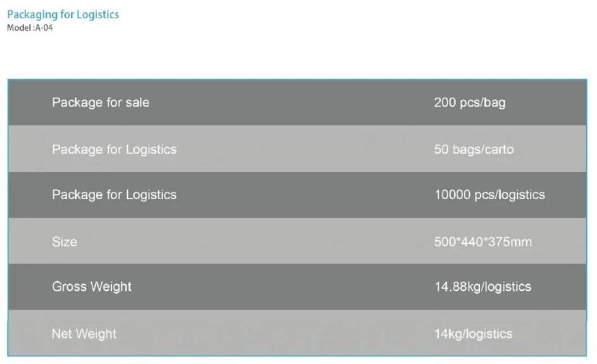Select the 10000 pcs/logistics value
The height and width of the screenshot is (364, 597).
[490, 195]
